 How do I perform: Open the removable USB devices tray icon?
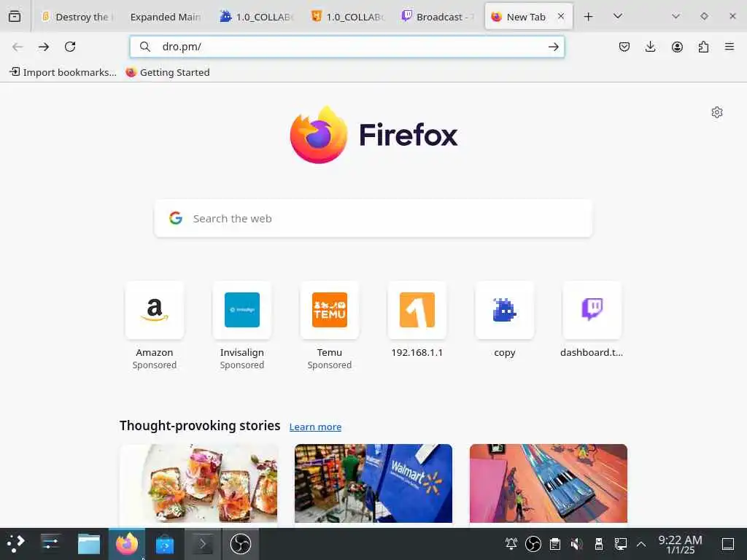pyautogui.click(x=599, y=544)
